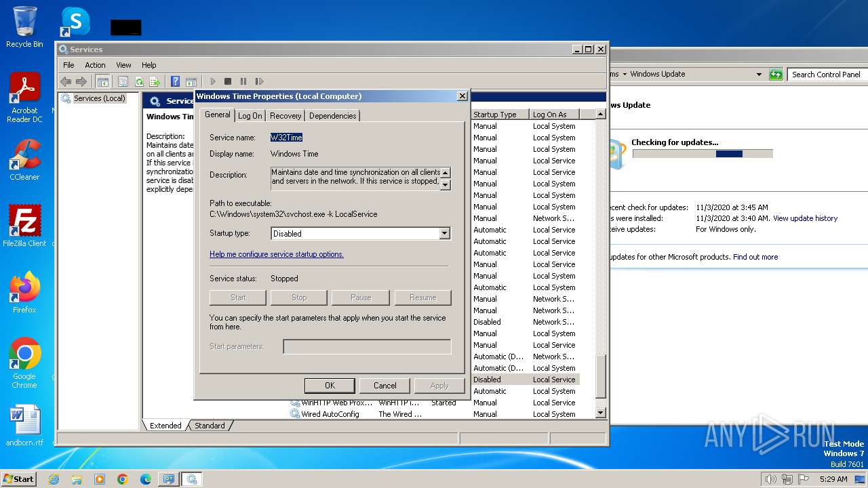Viewport: 868px width, 488px height.
Task: Open Windows Explorer folder from the taskbar
Action: coord(77,479)
